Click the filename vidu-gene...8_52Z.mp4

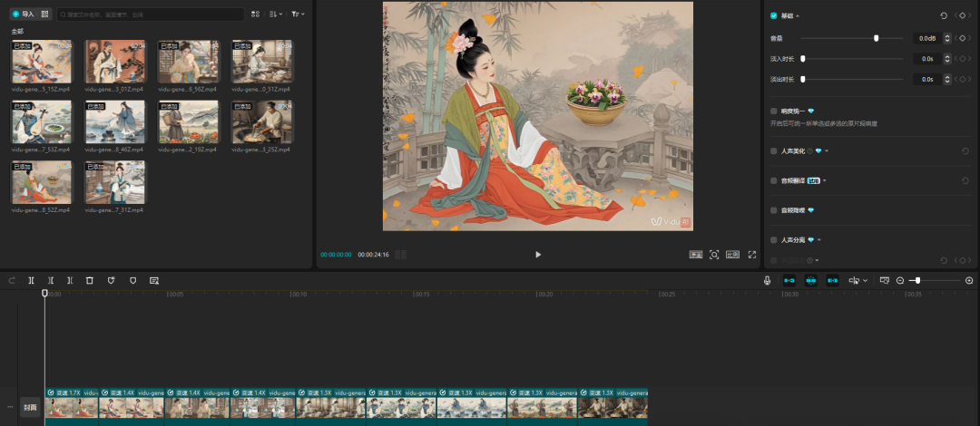click(x=41, y=210)
